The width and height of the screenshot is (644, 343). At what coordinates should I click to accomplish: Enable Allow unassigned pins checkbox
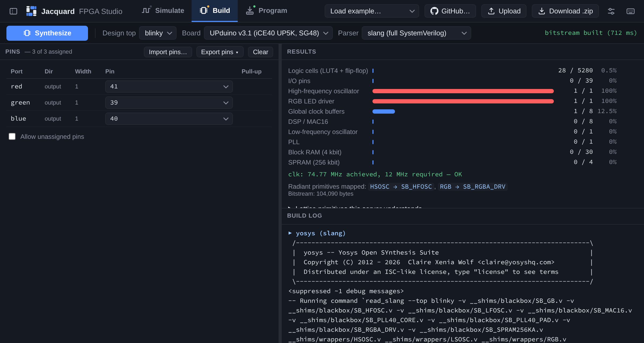pyautogui.click(x=12, y=136)
